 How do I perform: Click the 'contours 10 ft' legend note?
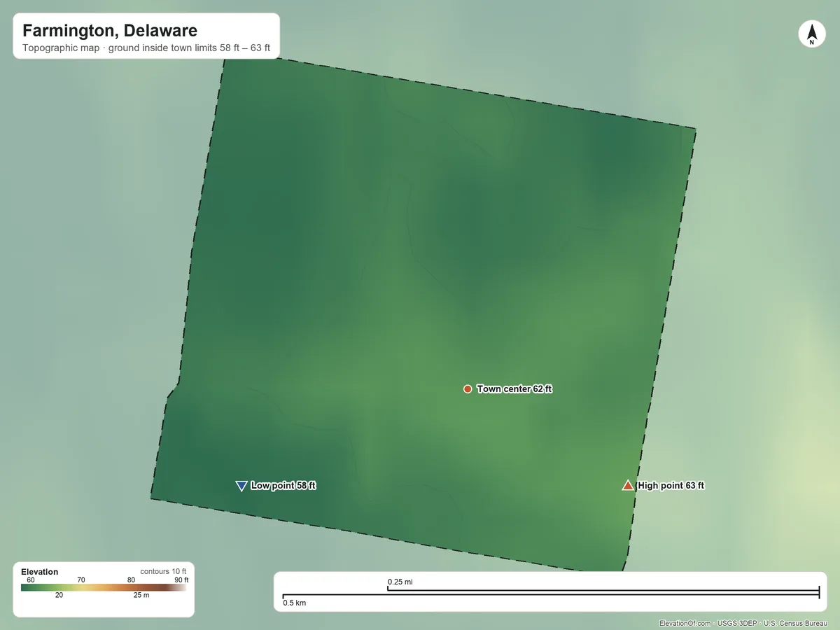click(163, 572)
